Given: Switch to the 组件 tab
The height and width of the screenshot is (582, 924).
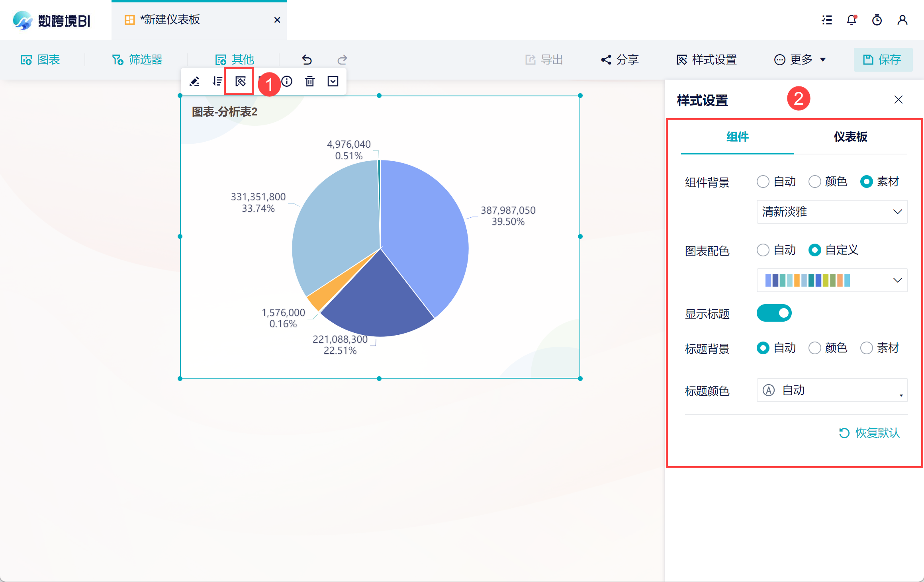Looking at the screenshot, I should coord(738,137).
